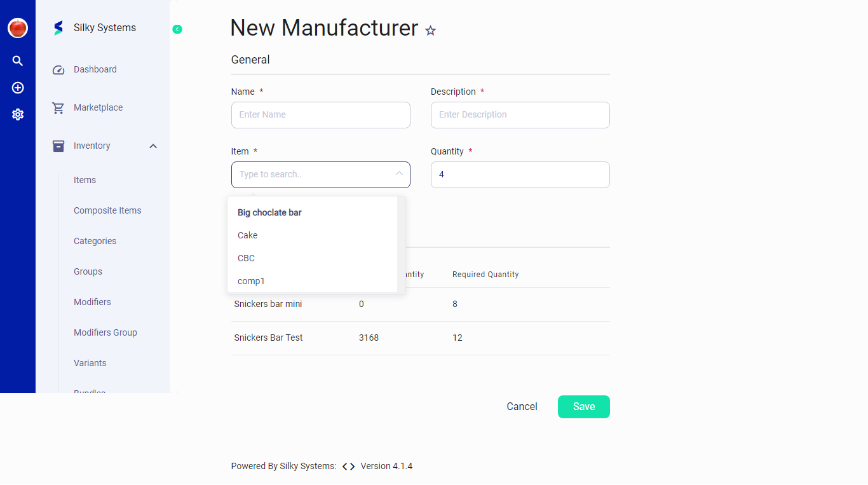Open settings via the gear icon
868x485 pixels.
17,114
